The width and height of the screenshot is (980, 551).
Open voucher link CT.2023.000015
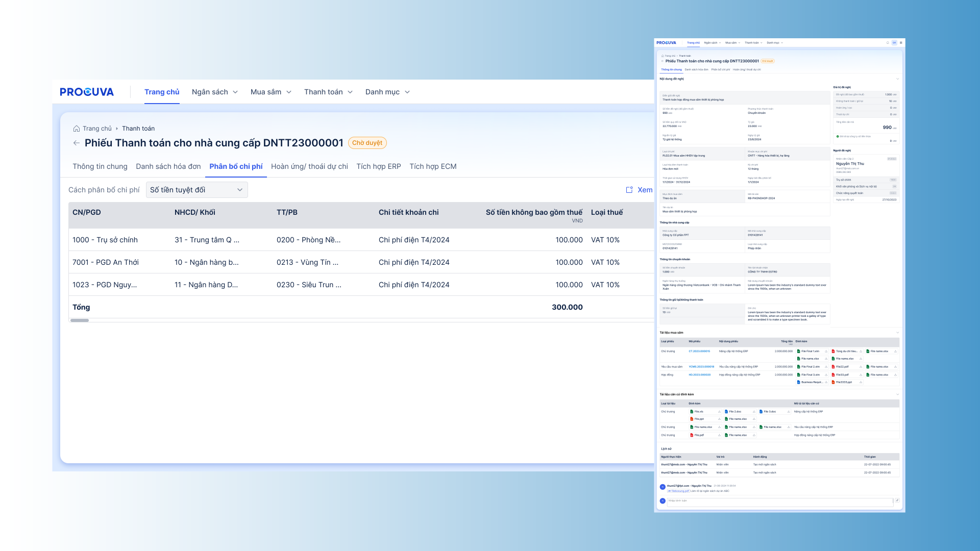pyautogui.click(x=699, y=352)
